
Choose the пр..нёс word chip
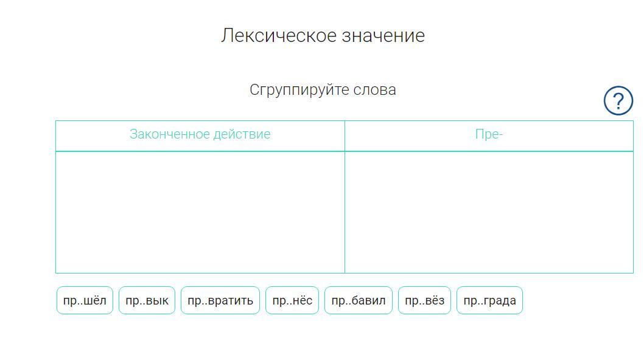292,300
